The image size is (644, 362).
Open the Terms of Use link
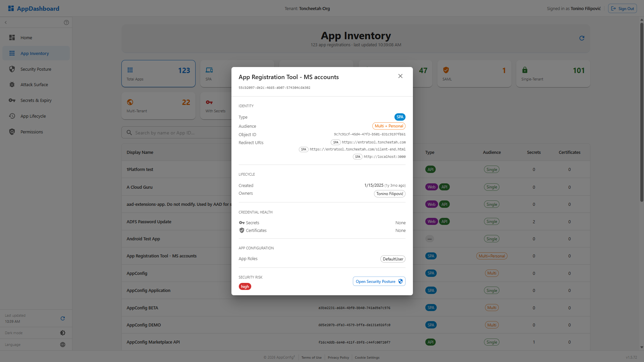[311, 358]
